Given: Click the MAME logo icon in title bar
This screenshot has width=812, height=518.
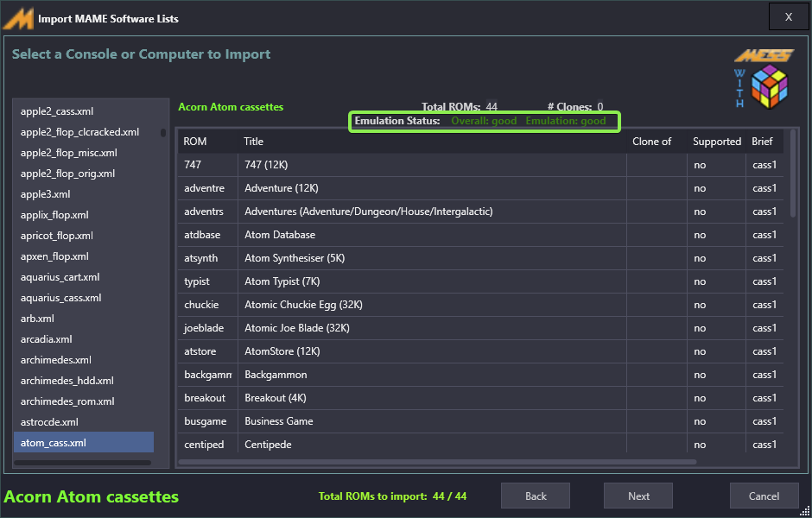Looking at the screenshot, I should (x=19, y=19).
